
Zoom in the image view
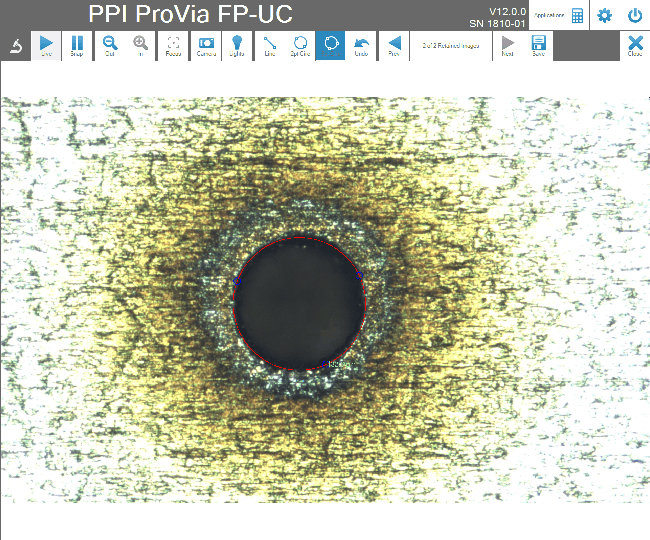pos(141,46)
